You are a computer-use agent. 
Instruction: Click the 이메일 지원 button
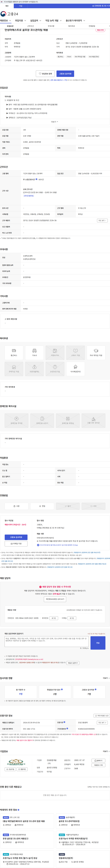(16, 543)
